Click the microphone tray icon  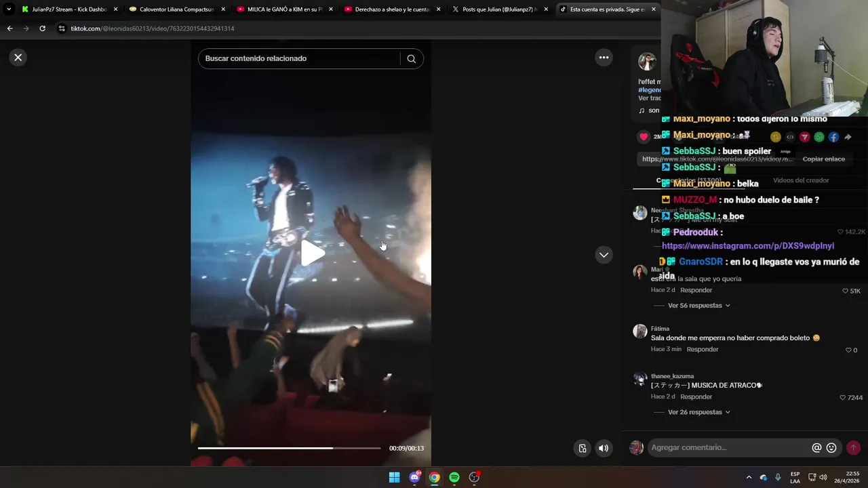[778, 477]
